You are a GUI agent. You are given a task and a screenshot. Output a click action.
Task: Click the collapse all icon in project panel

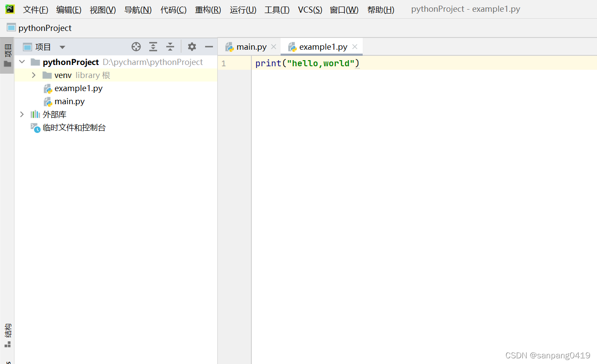170,47
